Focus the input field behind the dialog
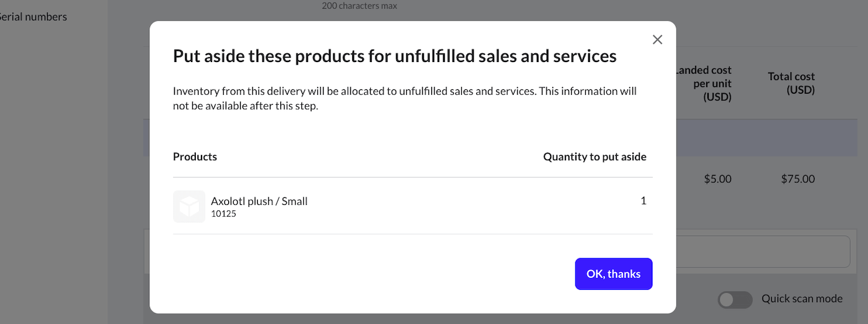This screenshot has width=868, height=324. tap(763, 252)
